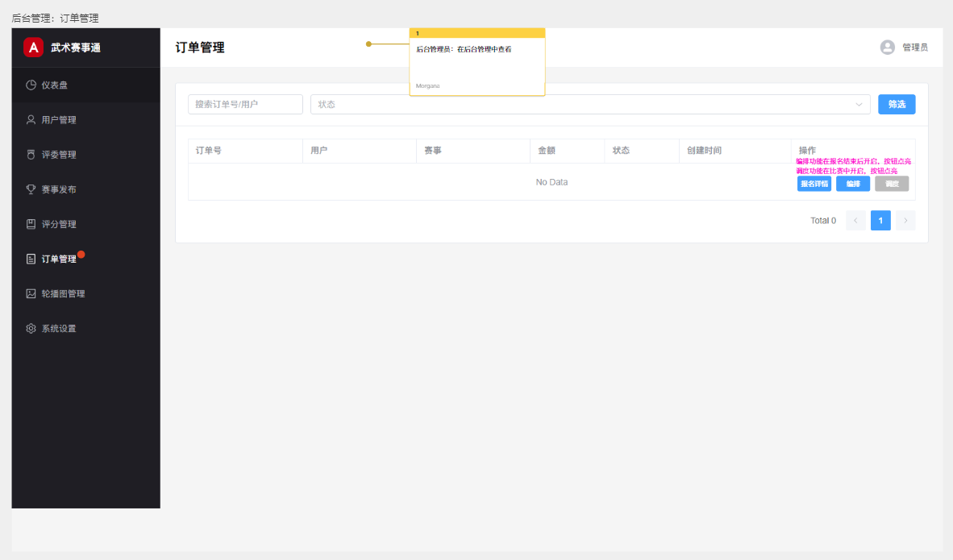Click the 赛事发布 trophy icon
Image resolution: width=953 pixels, height=560 pixels.
coord(31,189)
